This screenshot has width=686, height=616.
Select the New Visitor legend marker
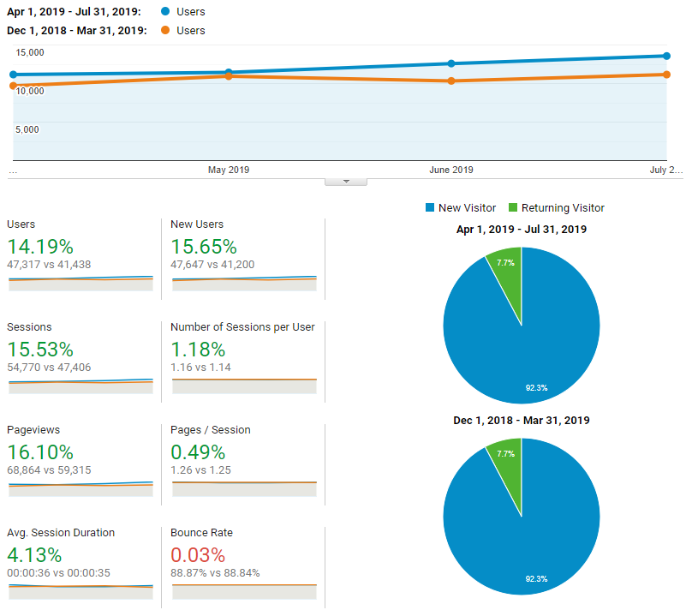(x=431, y=207)
